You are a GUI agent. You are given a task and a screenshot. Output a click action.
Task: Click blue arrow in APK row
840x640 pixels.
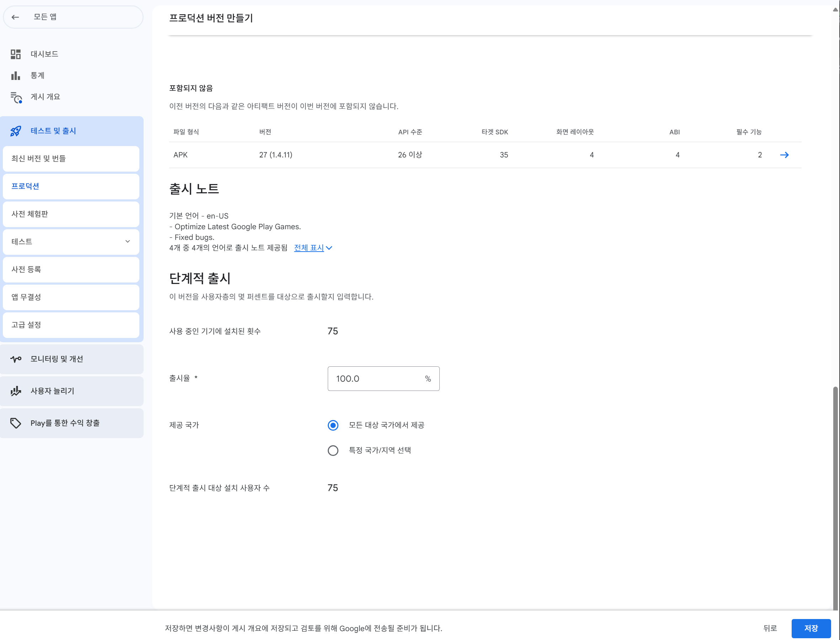(784, 155)
